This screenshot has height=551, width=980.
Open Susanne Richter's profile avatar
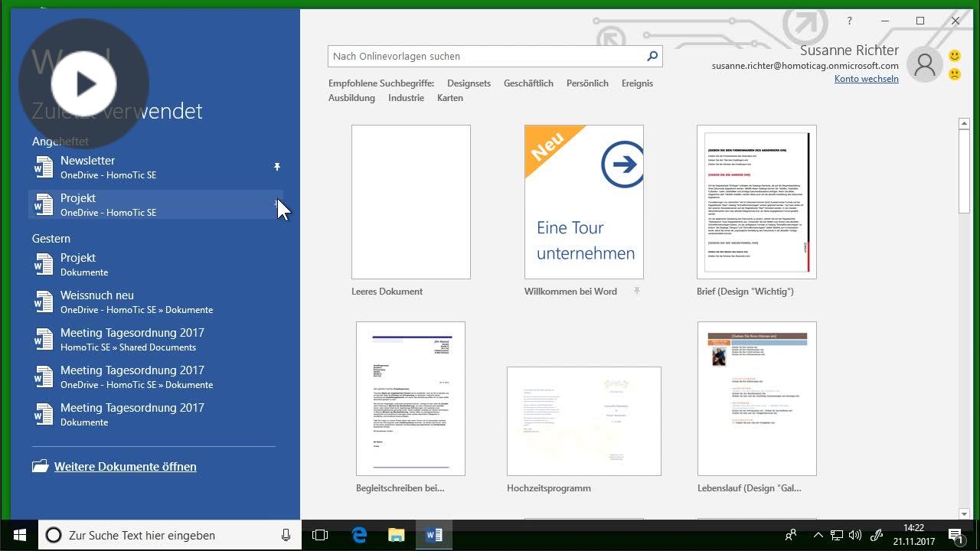coord(924,64)
